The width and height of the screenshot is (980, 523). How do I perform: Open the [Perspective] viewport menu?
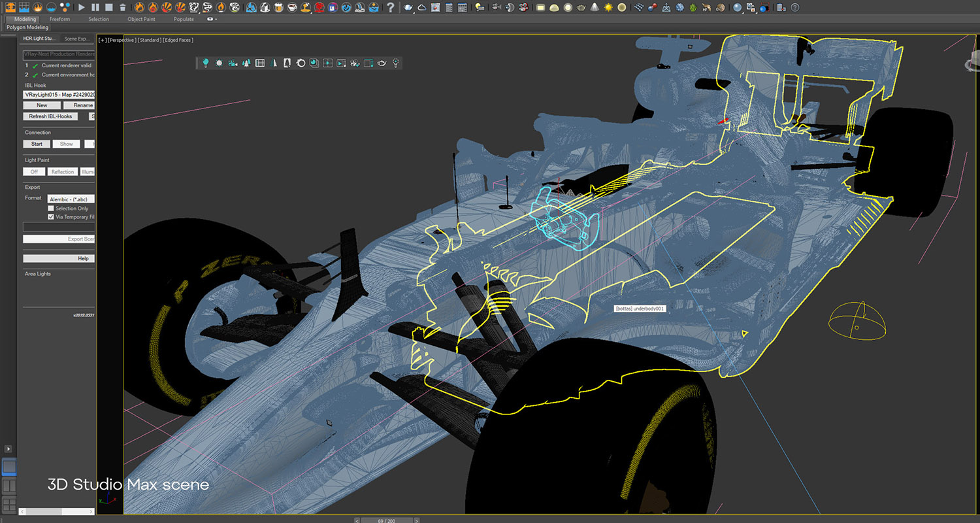click(x=122, y=40)
